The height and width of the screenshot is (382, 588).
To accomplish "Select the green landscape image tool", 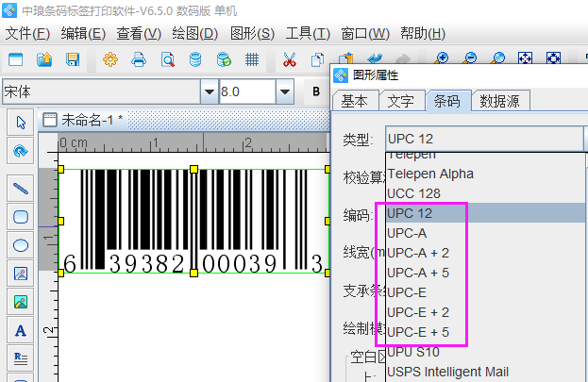I will (x=21, y=302).
